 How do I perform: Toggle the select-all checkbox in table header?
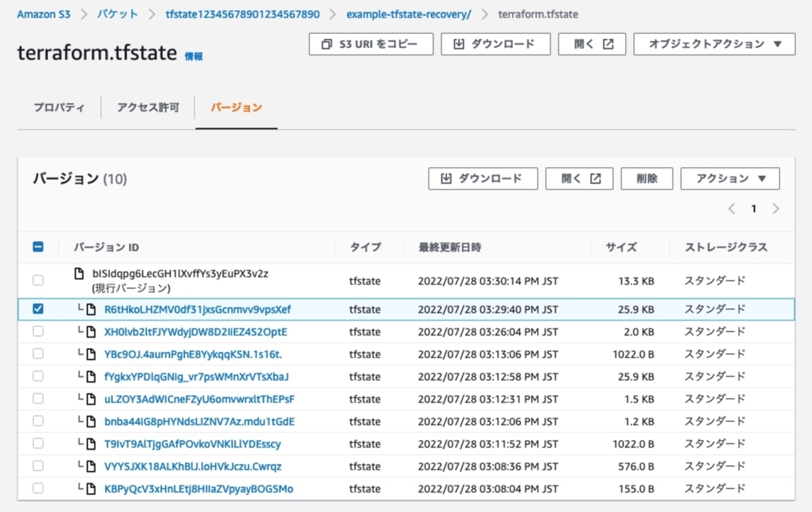(x=38, y=247)
